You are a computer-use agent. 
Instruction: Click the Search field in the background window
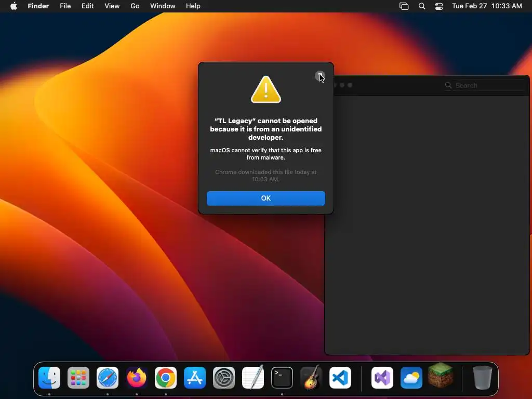click(485, 86)
